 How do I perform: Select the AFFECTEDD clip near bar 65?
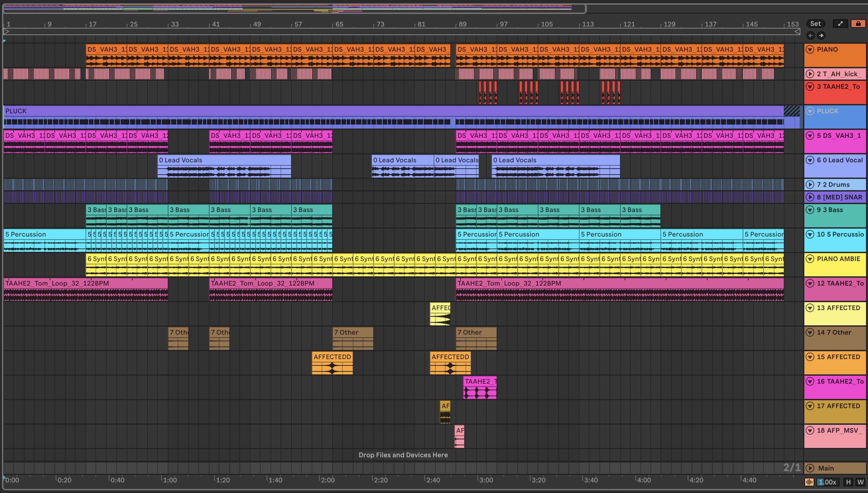click(332, 357)
